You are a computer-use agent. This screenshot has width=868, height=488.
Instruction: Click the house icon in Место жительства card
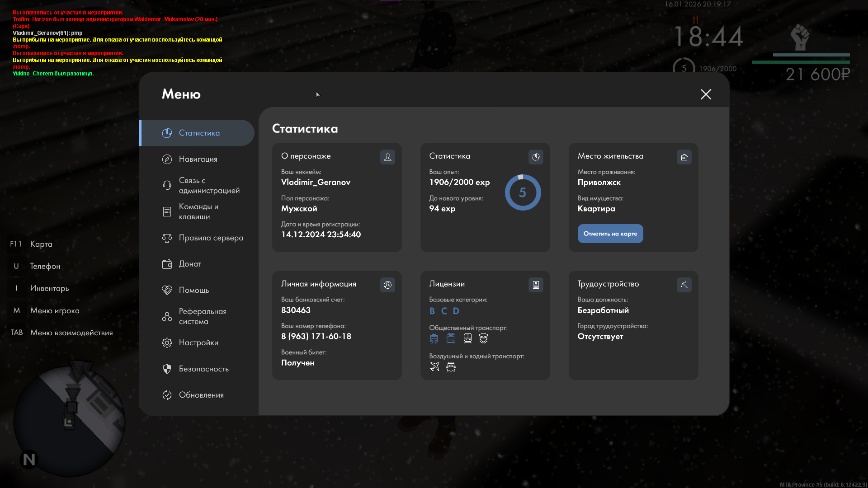pos(684,157)
